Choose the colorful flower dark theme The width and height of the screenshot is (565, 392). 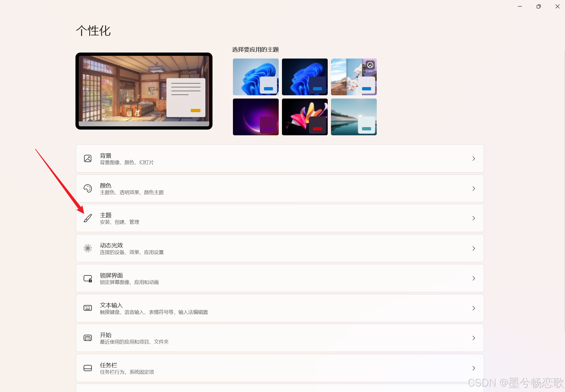pyautogui.click(x=305, y=117)
